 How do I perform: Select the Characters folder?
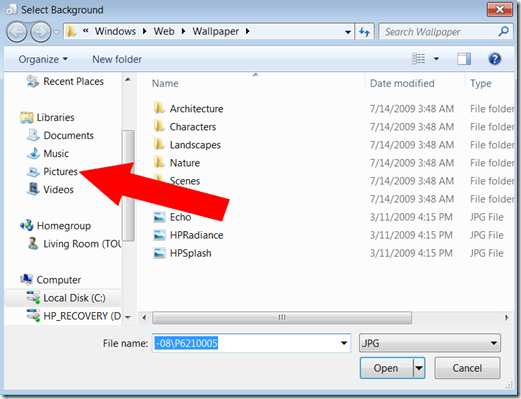[x=193, y=127]
